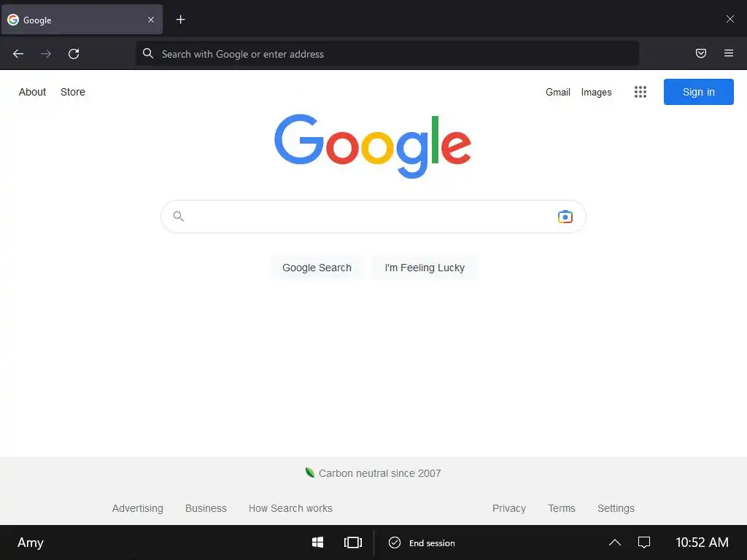The image size is (747, 560).
Task: Click I'm Feeling Lucky button
Action: point(425,268)
